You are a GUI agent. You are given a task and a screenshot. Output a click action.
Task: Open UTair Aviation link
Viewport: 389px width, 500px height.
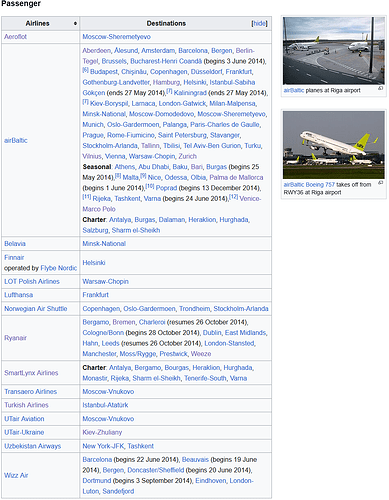[24, 419]
